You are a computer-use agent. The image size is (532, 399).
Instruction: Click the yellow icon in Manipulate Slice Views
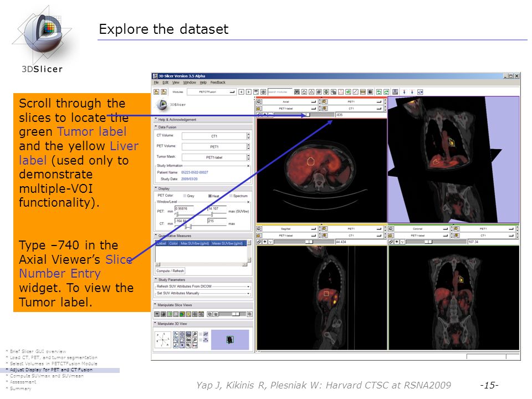point(188,314)
